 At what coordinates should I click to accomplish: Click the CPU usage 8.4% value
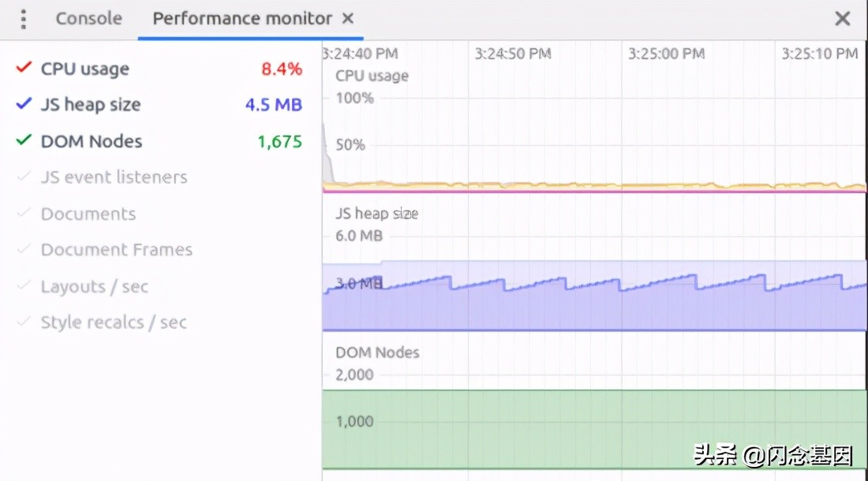pos(282,69)
